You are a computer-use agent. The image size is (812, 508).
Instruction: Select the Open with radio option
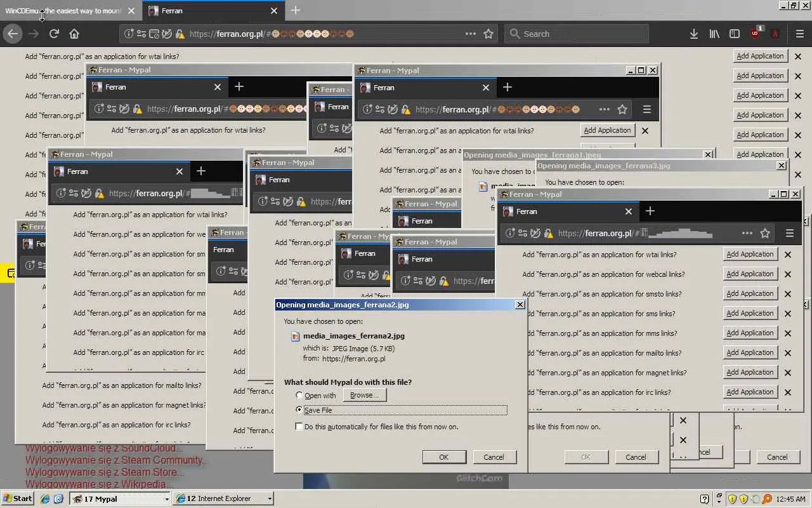click(x=299, y=396)
